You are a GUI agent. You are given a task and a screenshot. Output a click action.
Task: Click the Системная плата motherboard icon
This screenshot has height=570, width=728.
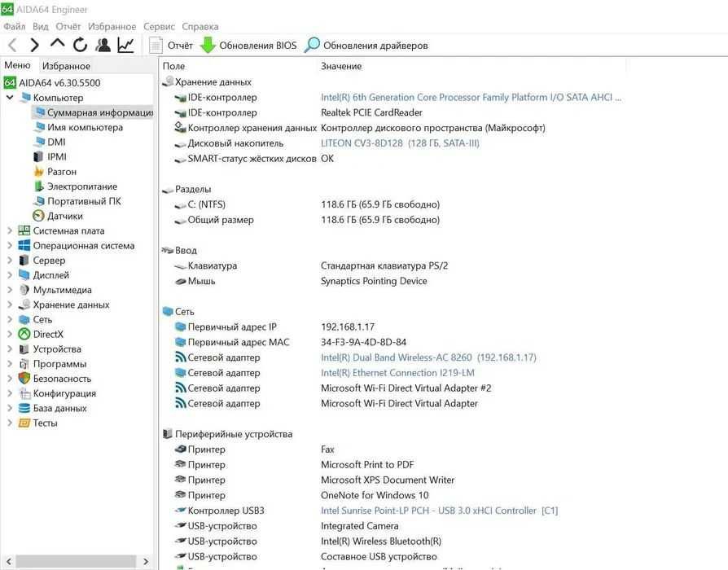24,230
